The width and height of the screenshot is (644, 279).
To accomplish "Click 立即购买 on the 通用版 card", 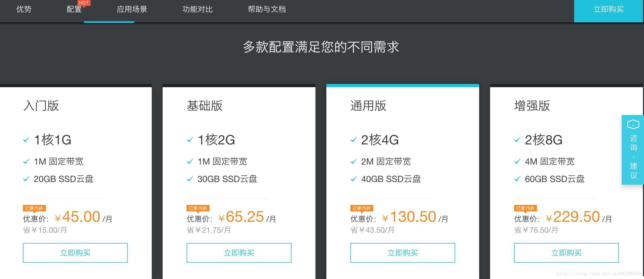I will coord(403,253).
